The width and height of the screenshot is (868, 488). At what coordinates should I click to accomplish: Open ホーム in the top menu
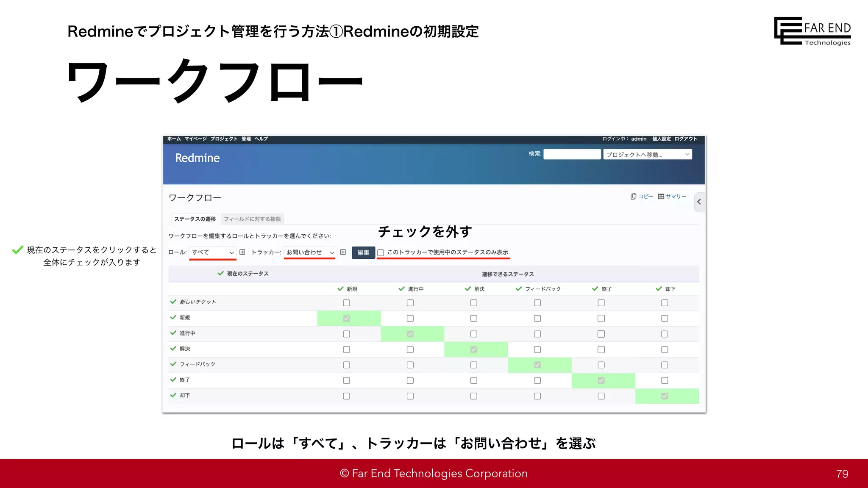click(174, 139)
